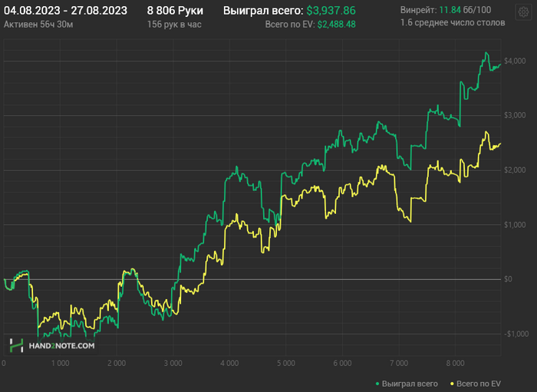Click the 6 000 x-axis label

(x=342, y=364)
